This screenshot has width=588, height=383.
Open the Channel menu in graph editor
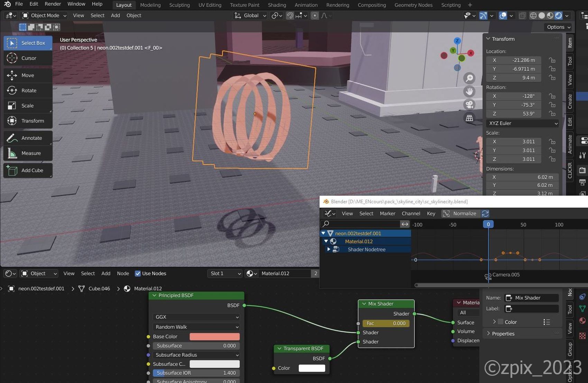pyautogui.click(x=411, y=214)
